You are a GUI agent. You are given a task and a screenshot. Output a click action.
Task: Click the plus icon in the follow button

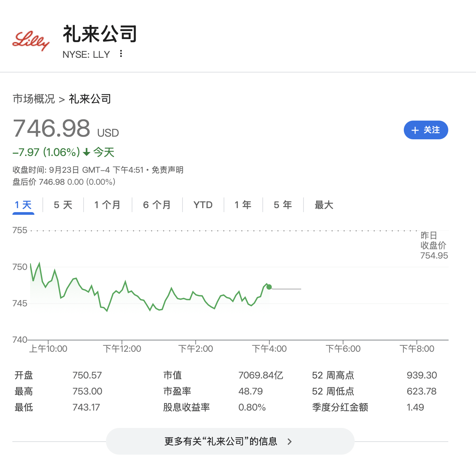click(x=415, y=130)
